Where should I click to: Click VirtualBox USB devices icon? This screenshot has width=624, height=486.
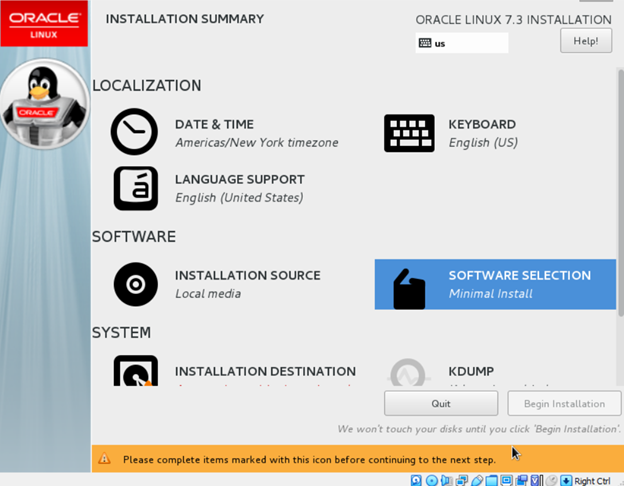click(x=477, y=480)
